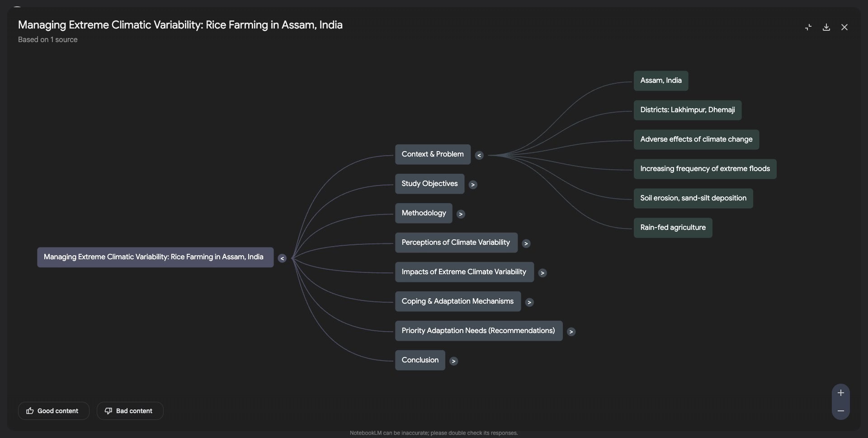This screenshot has width=868, height=438.
Task: Download the mind map image
Action: pyautogui.click(x=826, y=27)
